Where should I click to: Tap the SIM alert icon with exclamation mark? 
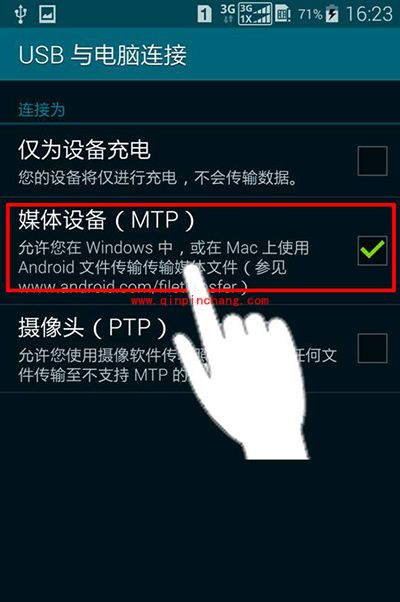pos(283,15)
